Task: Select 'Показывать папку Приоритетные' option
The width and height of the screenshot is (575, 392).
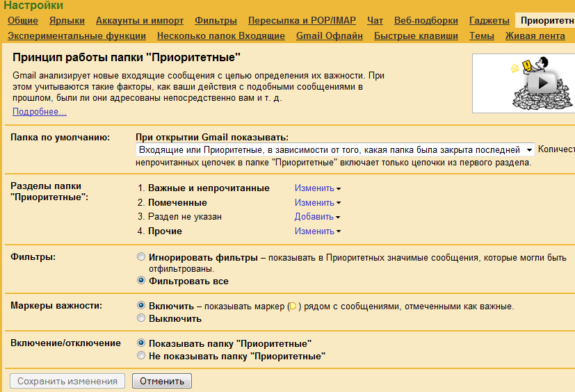Action: point(142,343)
